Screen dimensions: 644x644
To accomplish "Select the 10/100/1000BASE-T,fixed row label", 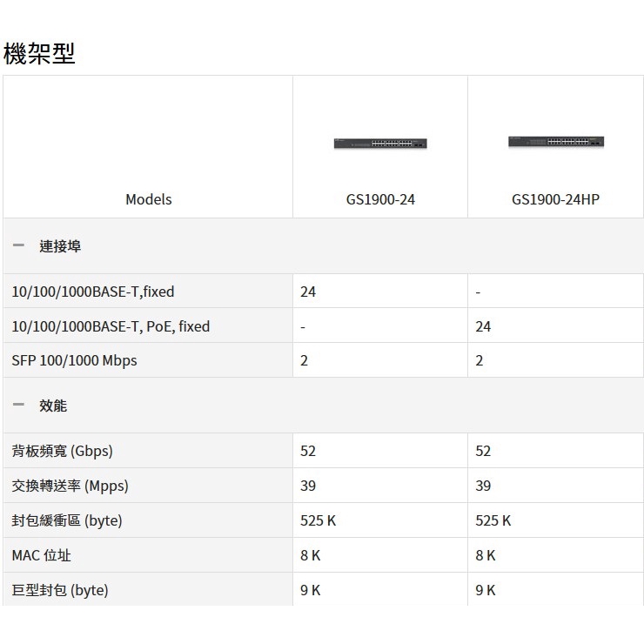I will tap(93, 292).
